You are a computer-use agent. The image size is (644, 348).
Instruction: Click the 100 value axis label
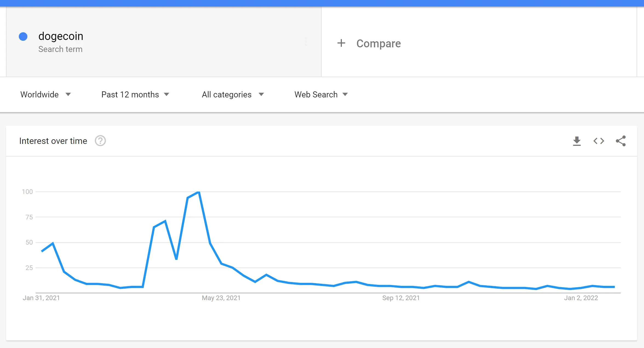point(27,192)
